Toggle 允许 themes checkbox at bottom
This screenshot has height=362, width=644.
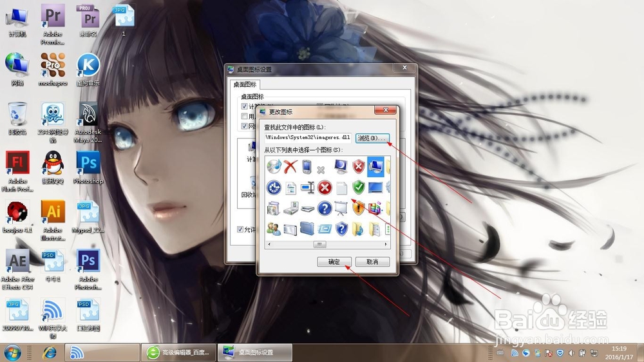pyautogui.click(x=240, y=229)
